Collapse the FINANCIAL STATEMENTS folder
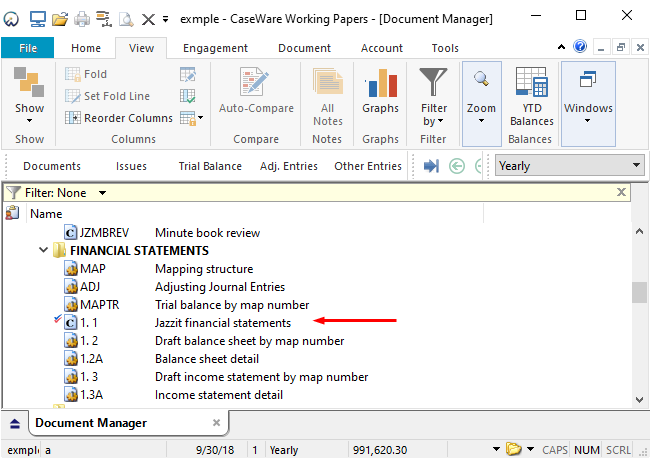Viewport: 651px width, 459px height. [x=43, y=250]
